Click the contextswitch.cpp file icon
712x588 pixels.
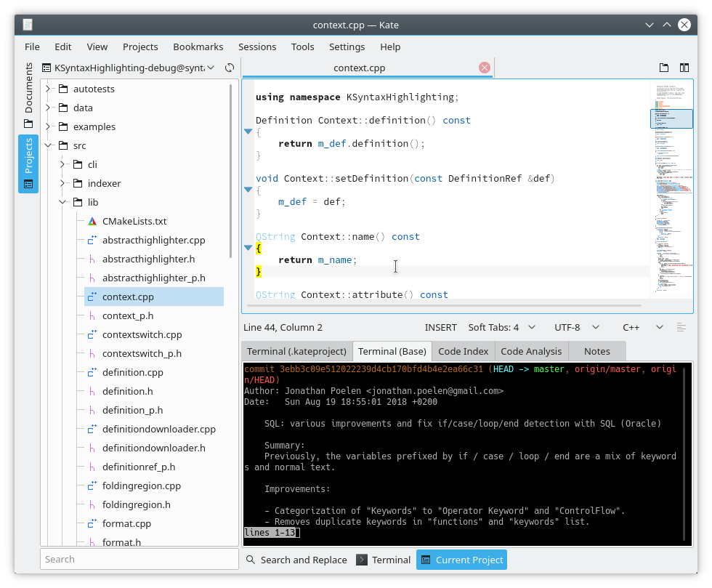(x=92, y=334)
